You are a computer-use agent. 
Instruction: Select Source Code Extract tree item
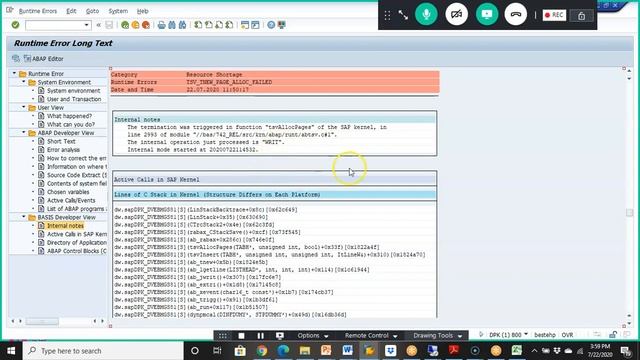click(x=77, y=175)
